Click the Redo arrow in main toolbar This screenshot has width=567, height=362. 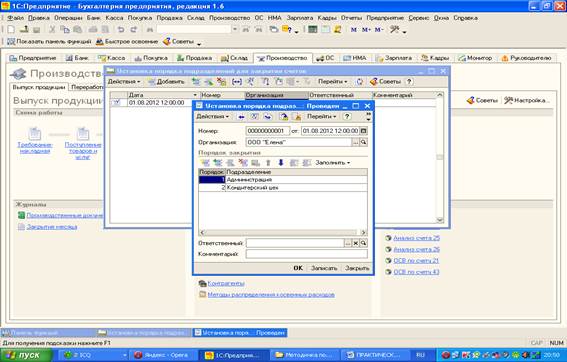coord(133,30)
